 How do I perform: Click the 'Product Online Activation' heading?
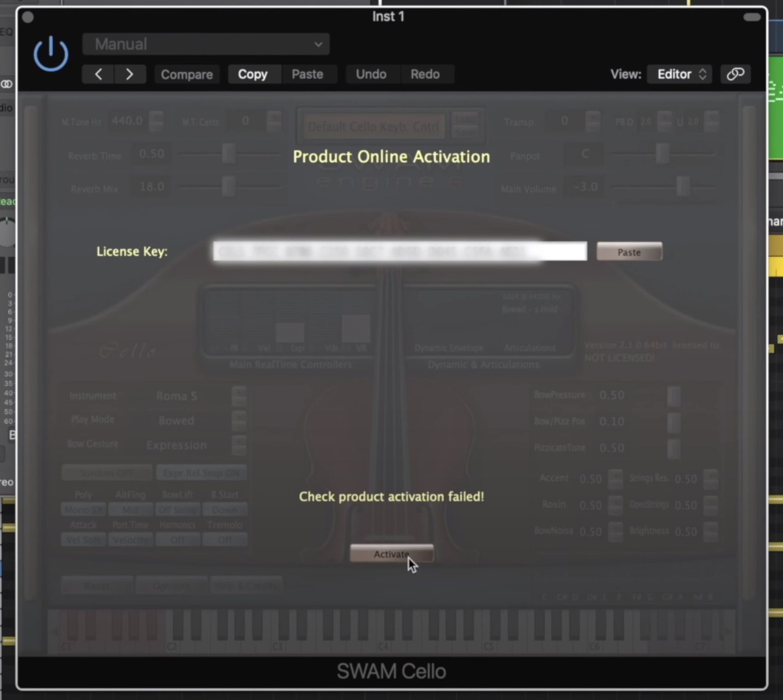[x=391, y=157]
